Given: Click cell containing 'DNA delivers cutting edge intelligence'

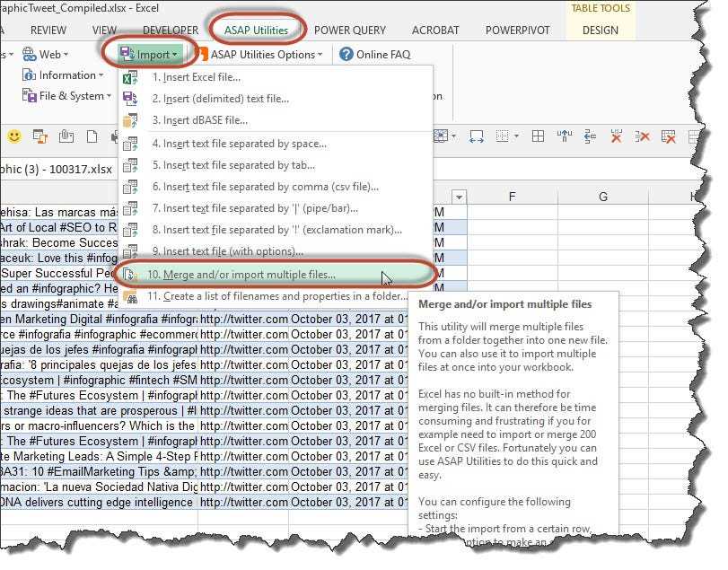Looking at the screenshot, I should click(x=99, y=503).
